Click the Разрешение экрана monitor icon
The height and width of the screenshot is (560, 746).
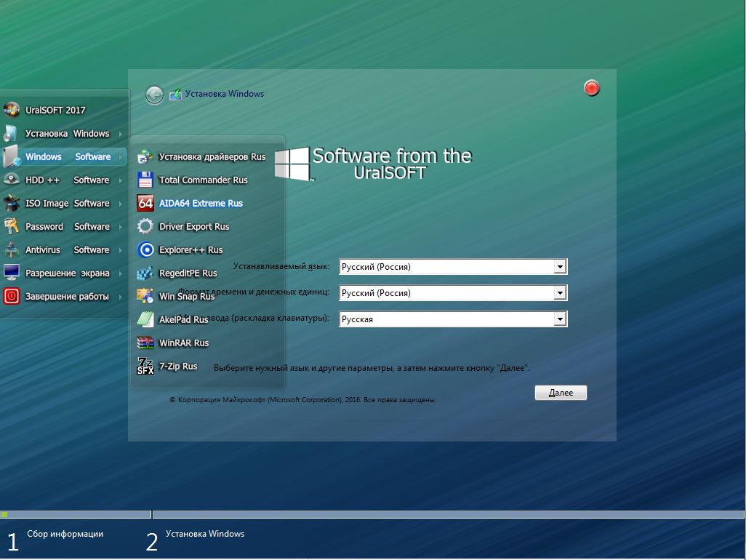[12, 273]
